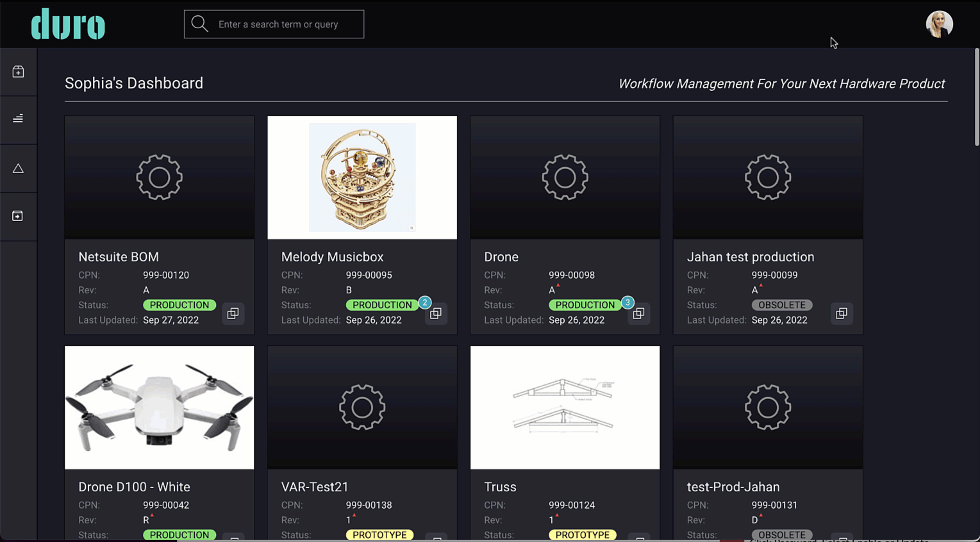Open the Truss drawing thumbnail
Viewport: 980px width, 542px height.
pos(565,407)
